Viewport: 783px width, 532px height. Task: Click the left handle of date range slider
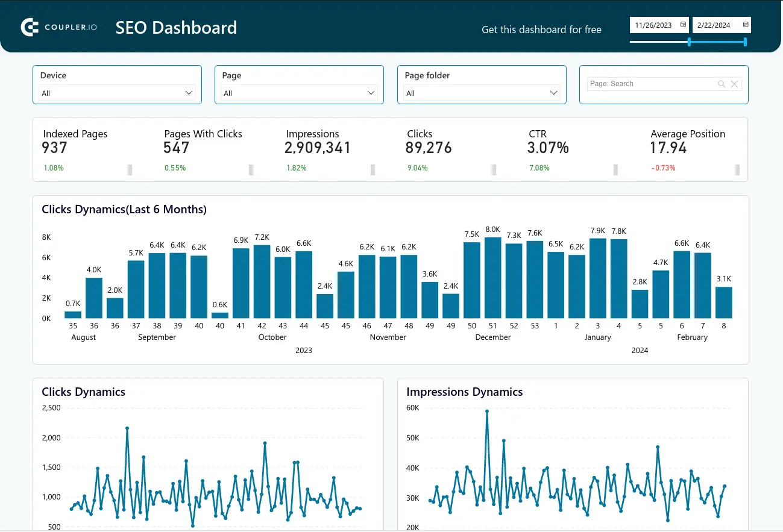[689, 42]
